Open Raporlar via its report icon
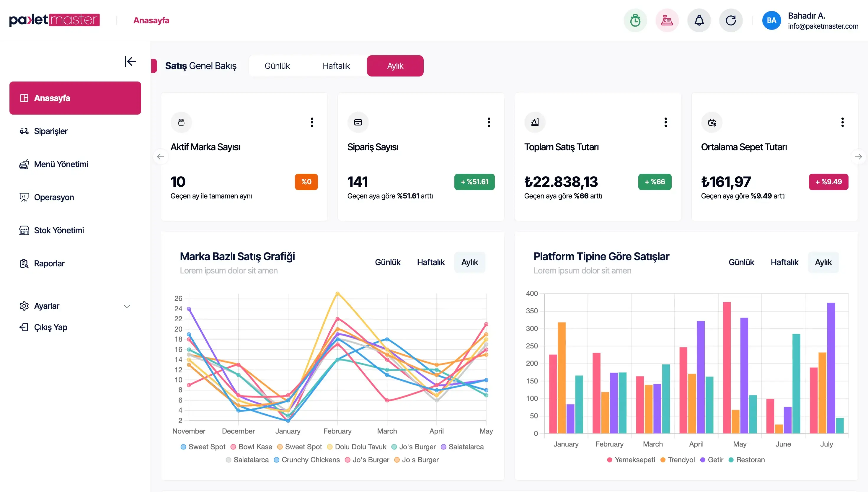Viewport: 868px width, 492px height. coord(24,263)
